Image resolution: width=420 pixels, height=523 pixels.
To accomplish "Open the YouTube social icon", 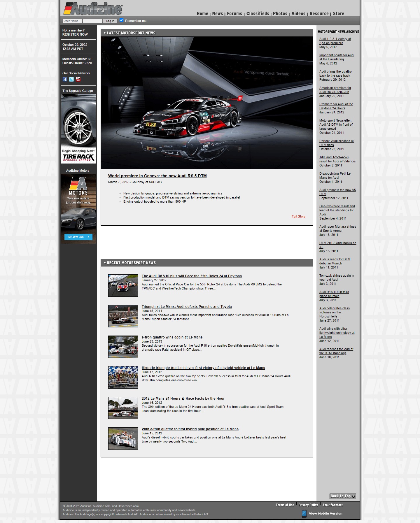I will pos(78,79).
